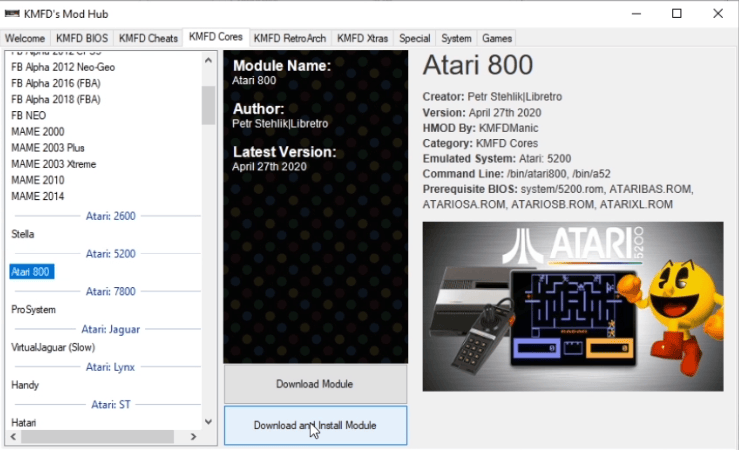Image resolution: width=739 pixels, height=450 pixels.
Task: Click the Atari: Jaguar group header
Action: (x=110, y=329)
